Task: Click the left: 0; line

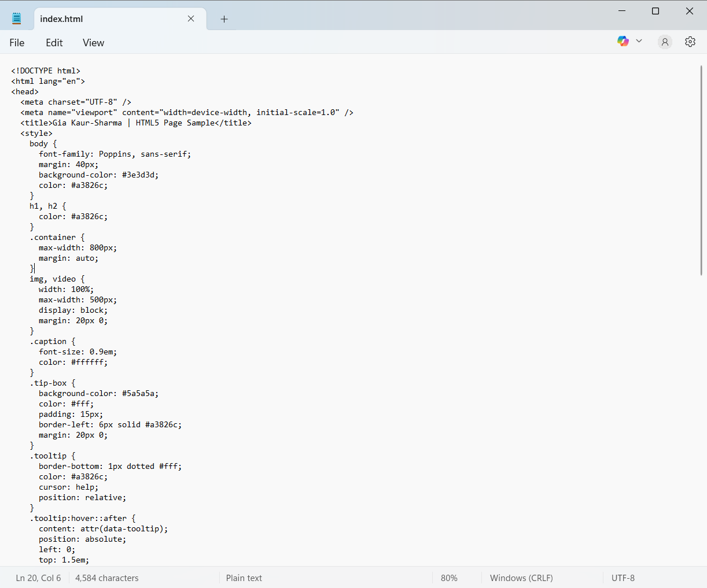Action: click(x=57, y=549)
